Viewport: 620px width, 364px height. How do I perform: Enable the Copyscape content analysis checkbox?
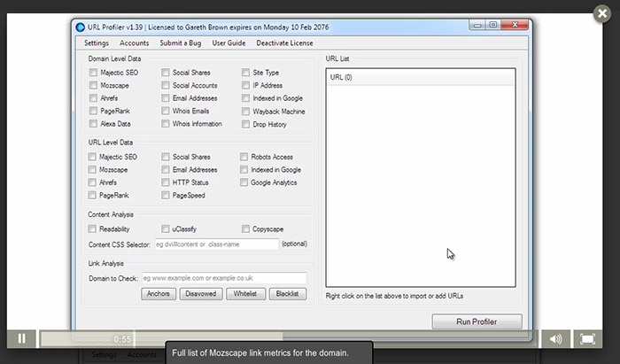pyautogui.click(x=245, y=228)
